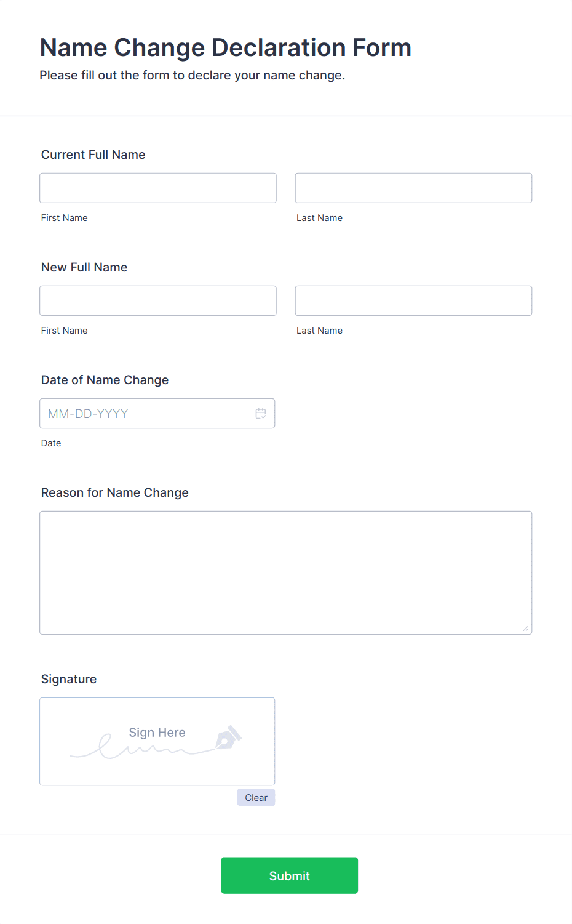
Task: Click the New Full Name first name field
Action: coord(157,300)
